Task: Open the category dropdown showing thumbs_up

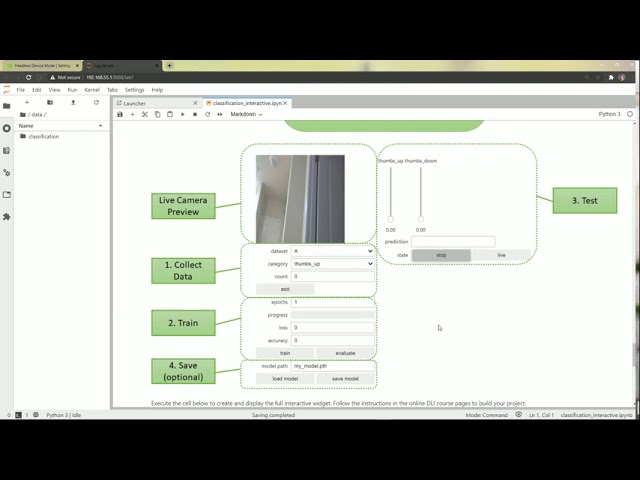Action: coord(333,264)
